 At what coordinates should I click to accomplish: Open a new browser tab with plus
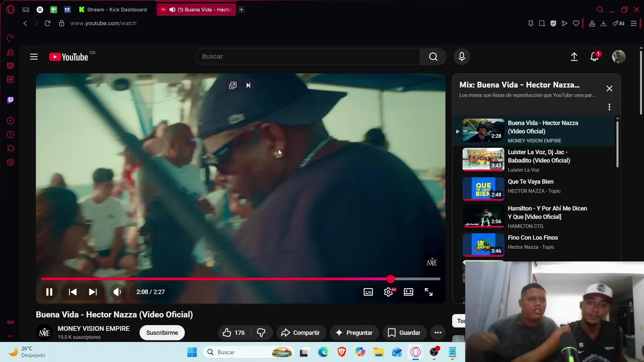tap(242, 10)
